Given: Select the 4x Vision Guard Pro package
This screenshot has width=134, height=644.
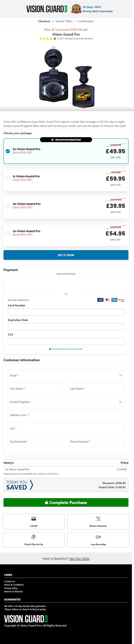Looking at the screenshot, I should [8, 206].
